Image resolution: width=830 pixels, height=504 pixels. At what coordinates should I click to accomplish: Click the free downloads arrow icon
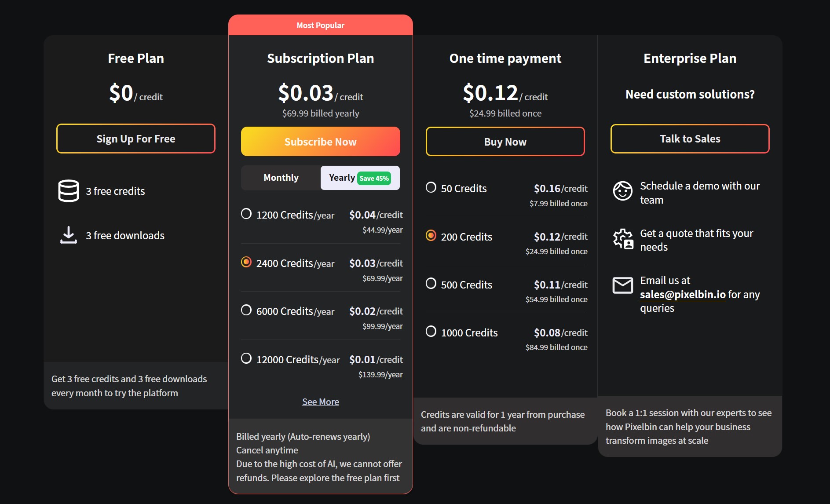69,235
